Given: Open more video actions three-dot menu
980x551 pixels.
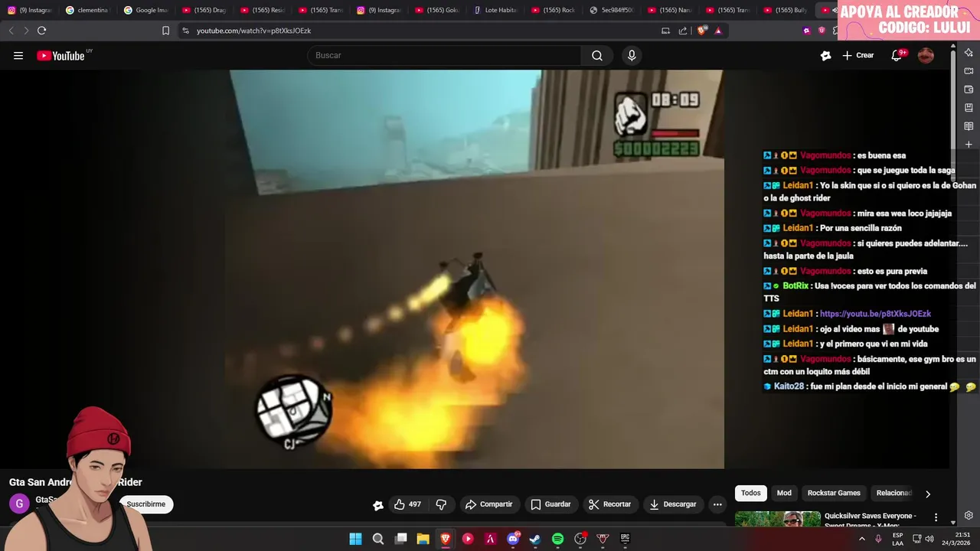Looking at the screenshot, I should click(x=717, y=504).
